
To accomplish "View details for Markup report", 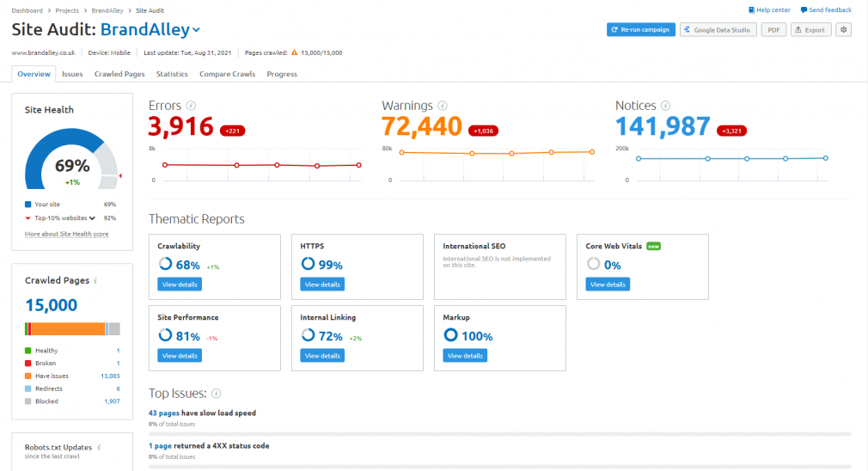I will click(465, 356).
